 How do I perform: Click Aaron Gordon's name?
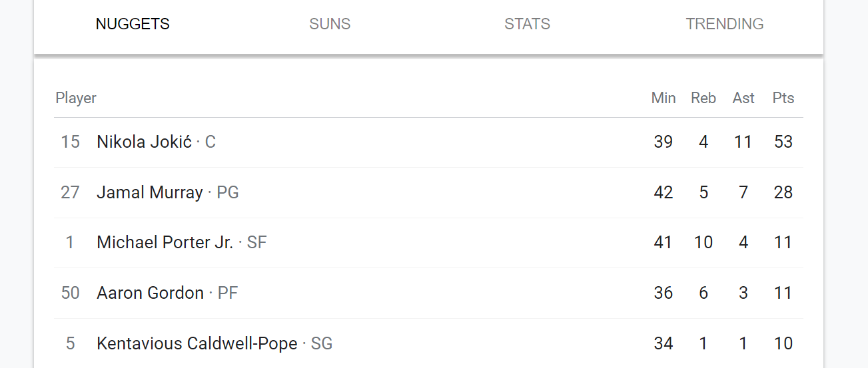tap(150, 293)
